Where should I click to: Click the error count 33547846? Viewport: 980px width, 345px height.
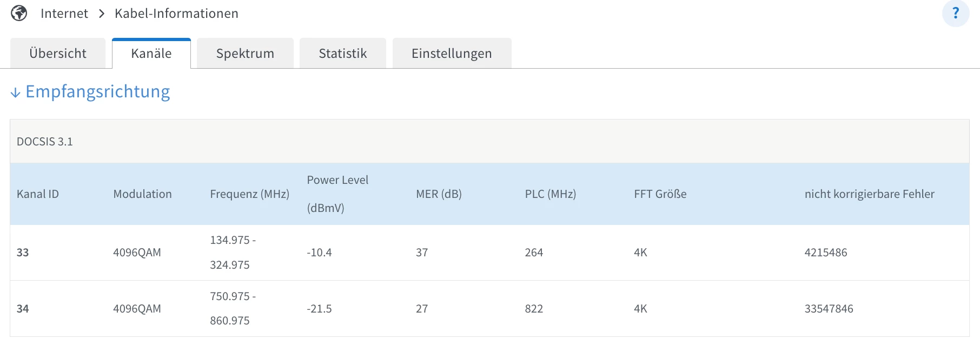pos(829,309)
